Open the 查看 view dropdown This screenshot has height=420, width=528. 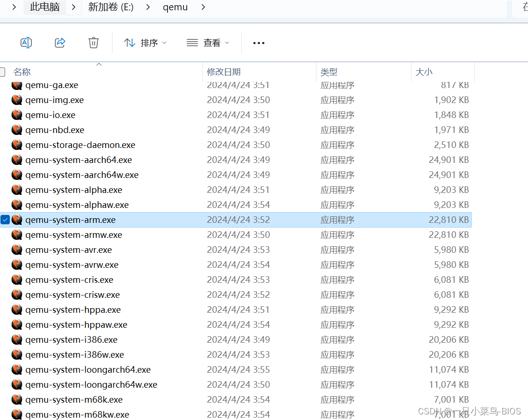pyautogui.click(x=208, y=43)
